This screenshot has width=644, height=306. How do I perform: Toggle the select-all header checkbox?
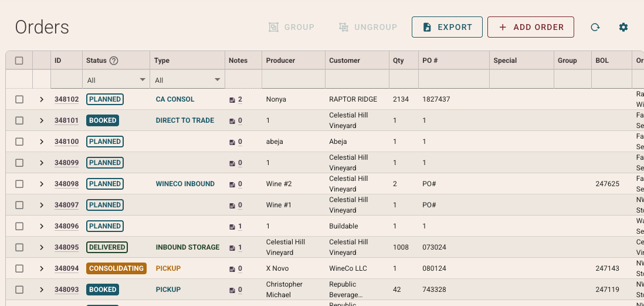[x=19, y=60]
